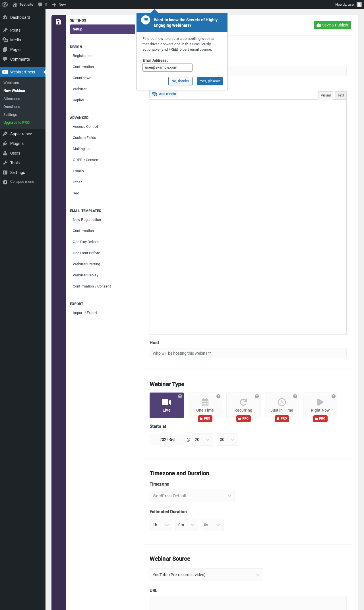
Task: Open the duration seconds dropdown 0s
Action: (x=212, y=525)
